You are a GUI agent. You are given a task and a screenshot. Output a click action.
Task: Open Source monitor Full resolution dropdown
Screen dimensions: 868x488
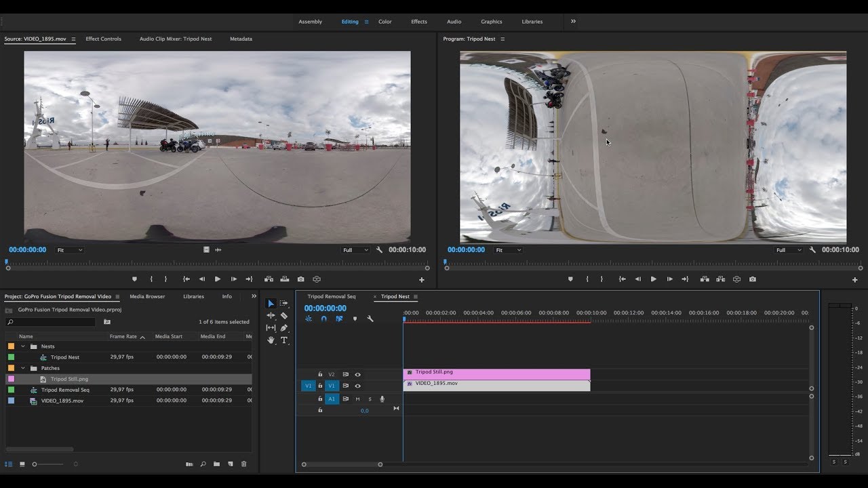pos(355,250)
